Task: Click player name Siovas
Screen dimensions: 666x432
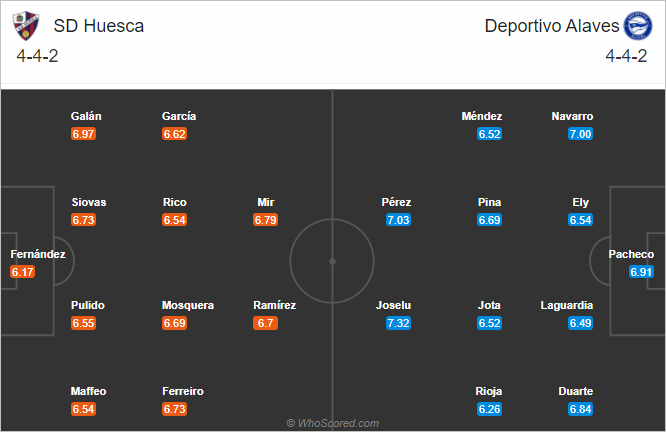Action: click(89, 202)
